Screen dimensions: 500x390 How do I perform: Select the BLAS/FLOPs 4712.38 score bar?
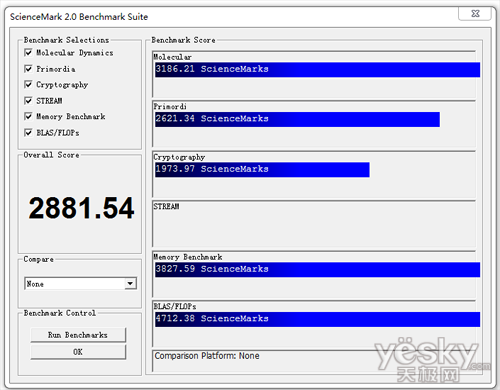[317, 319]
